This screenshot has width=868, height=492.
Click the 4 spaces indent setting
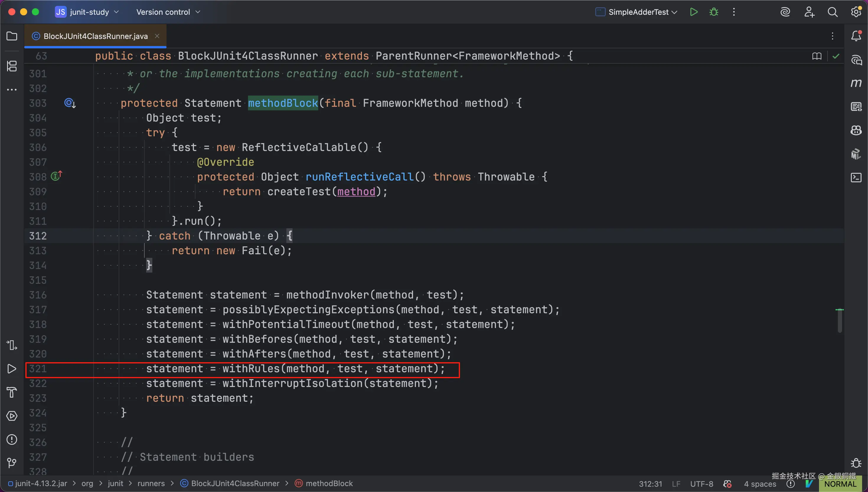pos(760,484)
